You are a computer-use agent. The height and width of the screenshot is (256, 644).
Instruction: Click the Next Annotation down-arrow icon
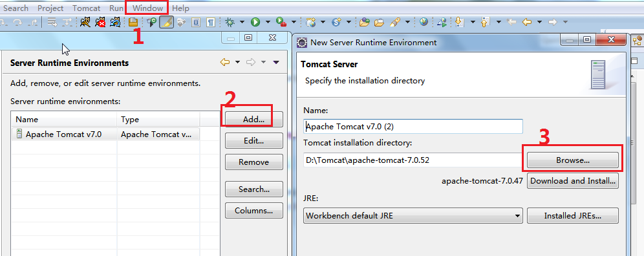(x=459, y=22)
